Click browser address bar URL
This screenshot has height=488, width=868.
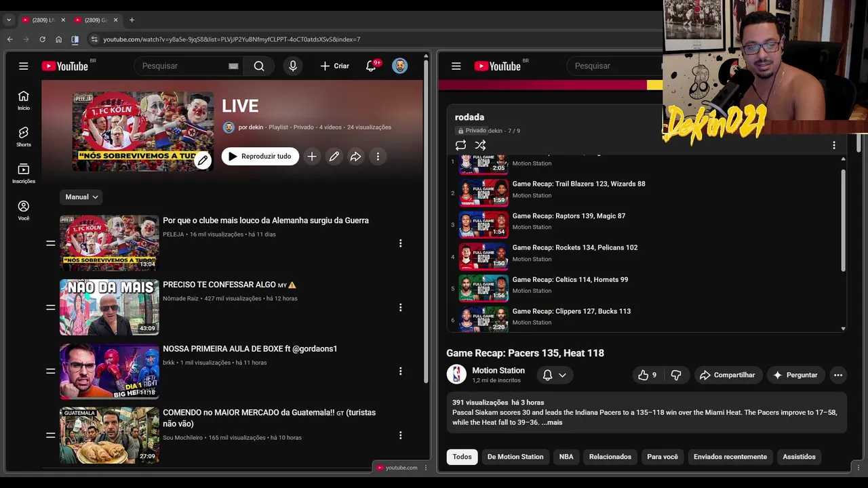point(232,39)
